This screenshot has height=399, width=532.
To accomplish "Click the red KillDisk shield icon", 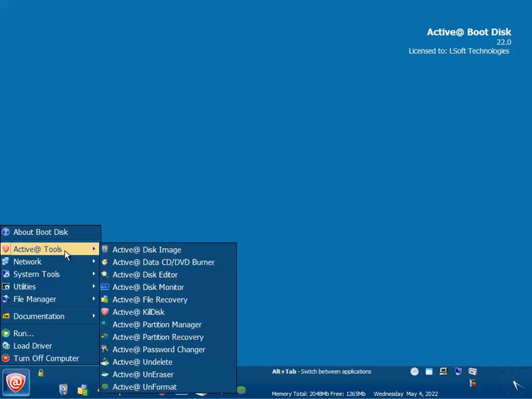I will (x=105, y=312).
